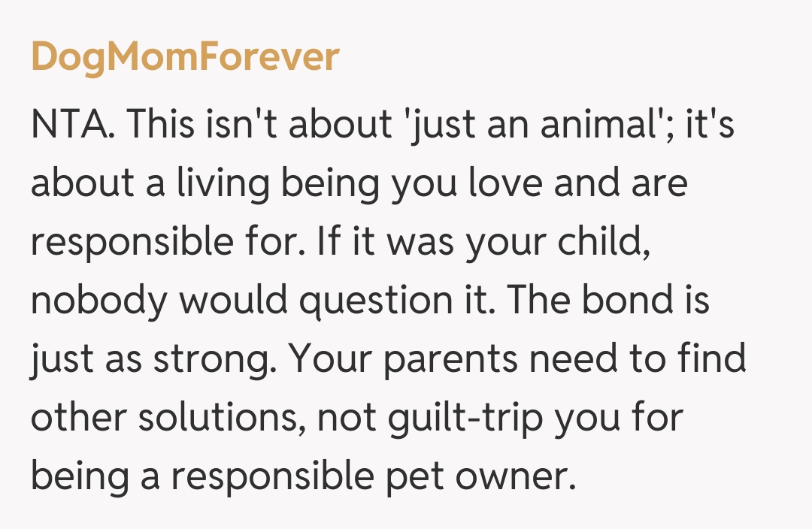
Task: Click the words 'you for' ending the sixth line
Action: 619,417
